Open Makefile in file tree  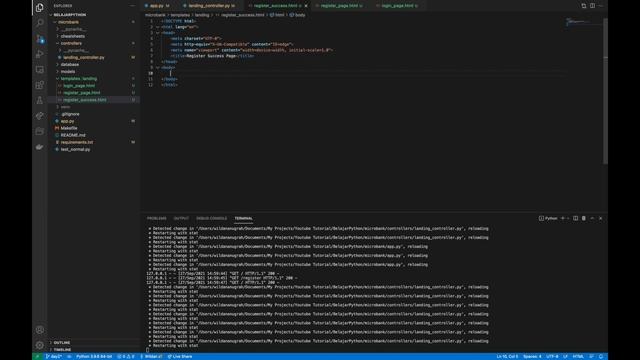click(x=69, y=128)
